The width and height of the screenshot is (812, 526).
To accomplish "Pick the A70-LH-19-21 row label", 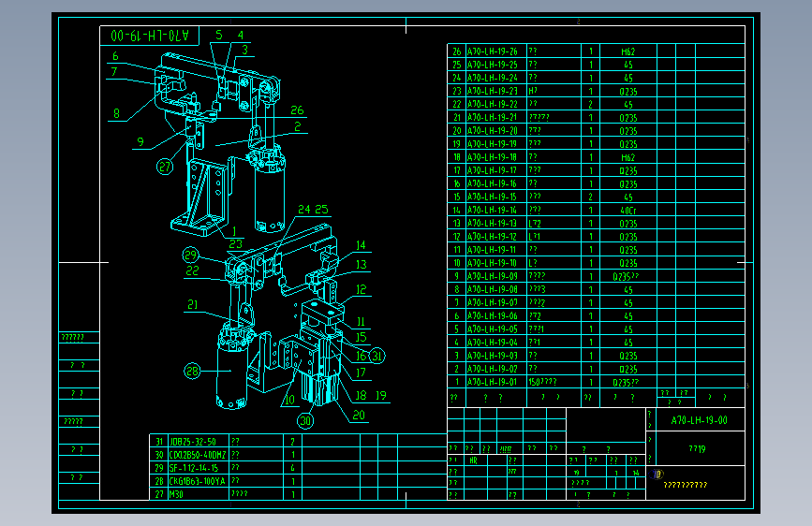I will click(x=492, y=118).
